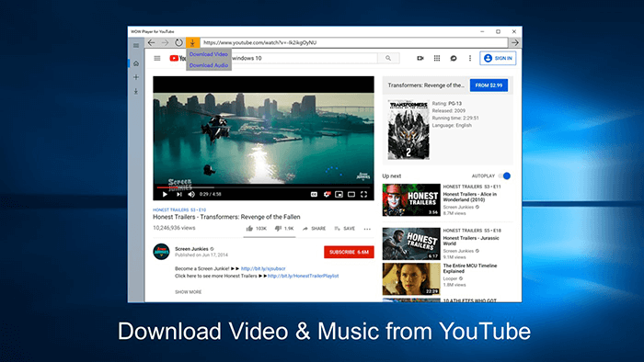Viewport: 644px width, 362px height.
Task: Open Home in the left sidebar
Action: tap(136, 63)
